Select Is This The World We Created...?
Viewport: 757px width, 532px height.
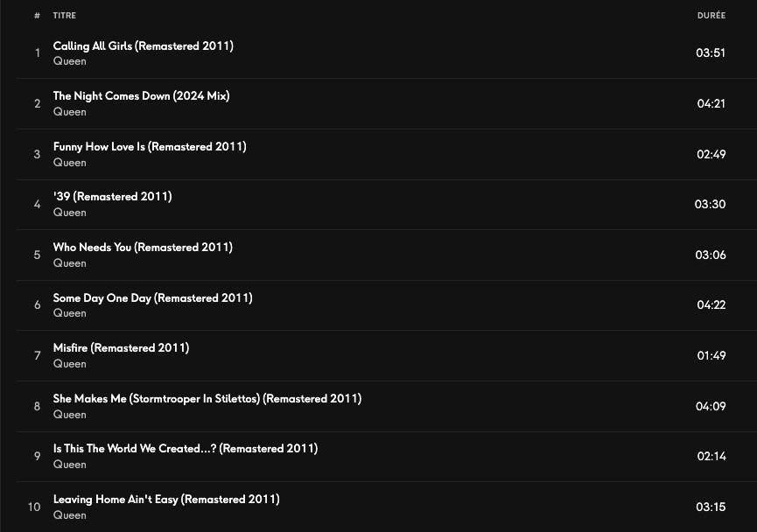pyautogui.click(x=185, y=448)
